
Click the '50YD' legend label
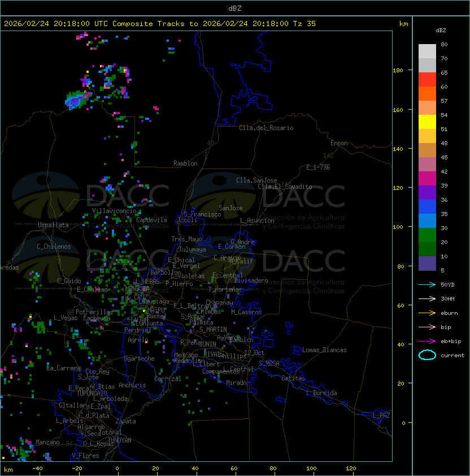[447, 284]
